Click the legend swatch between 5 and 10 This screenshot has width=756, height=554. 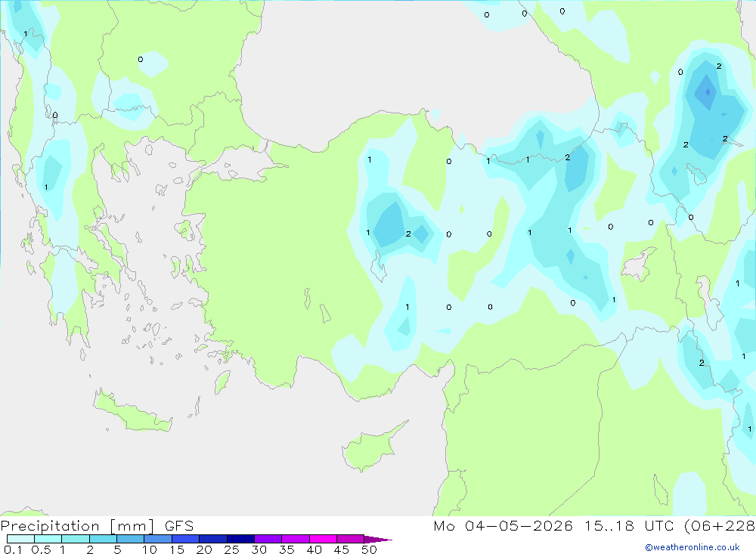click(x=131, y=539)
